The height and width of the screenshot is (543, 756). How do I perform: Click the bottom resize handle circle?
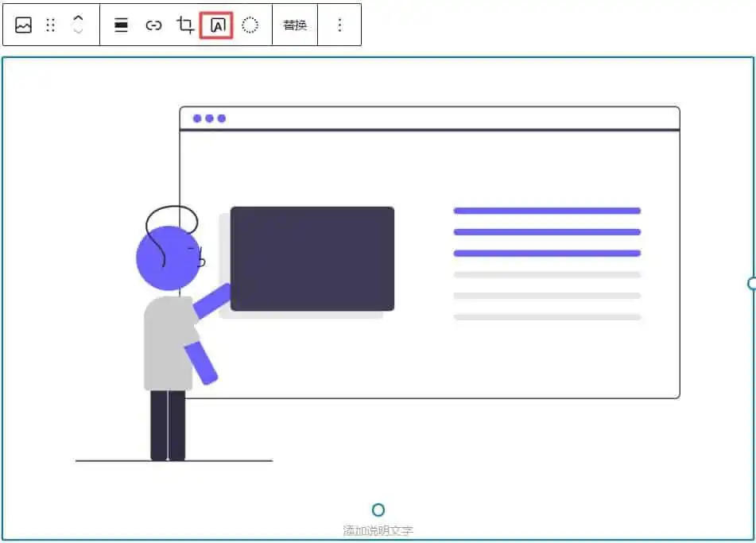pyautogui.click(x=378, y=510)
